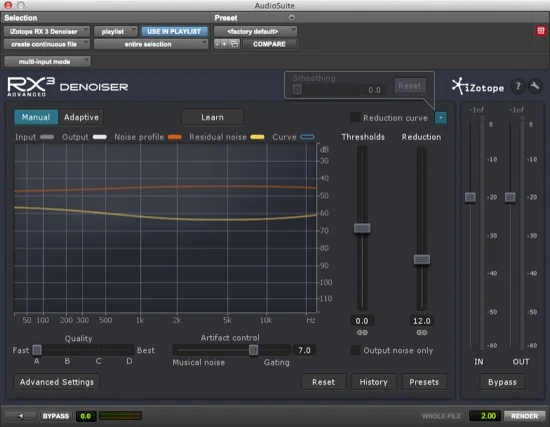Click the RENDER button
Screen dimensions: 550x427
(524, 416)
